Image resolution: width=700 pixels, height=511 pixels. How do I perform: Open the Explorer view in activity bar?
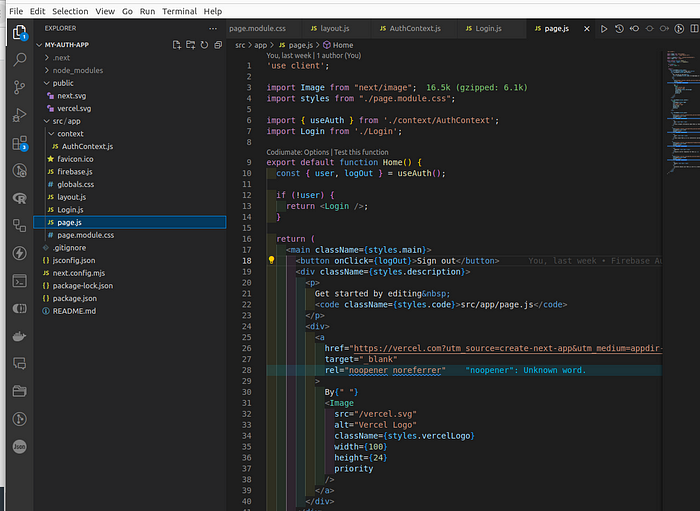20,32
